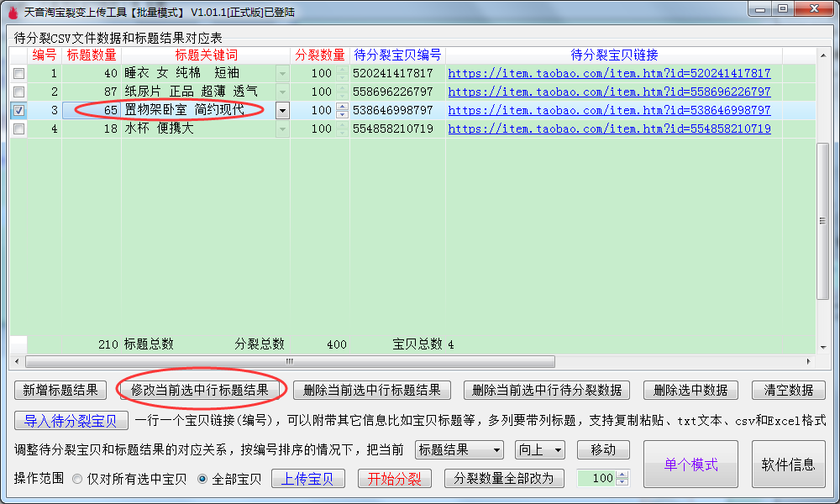
Task: Check the checkbox for row 1
Action: (18, 74)
